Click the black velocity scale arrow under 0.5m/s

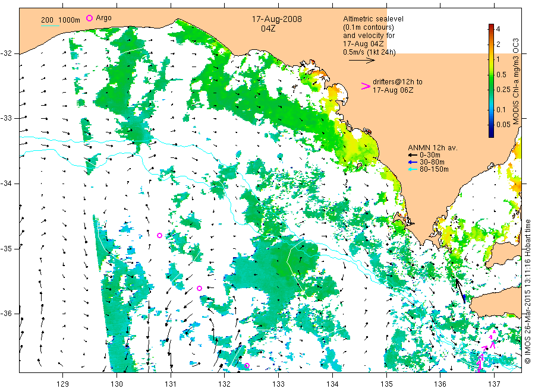pos(361,61)
